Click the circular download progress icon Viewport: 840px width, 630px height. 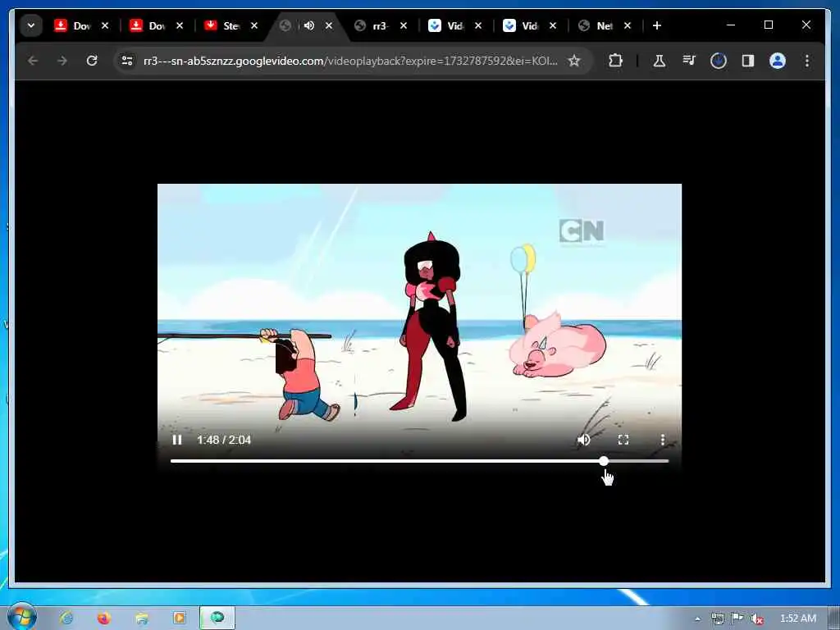719,61
